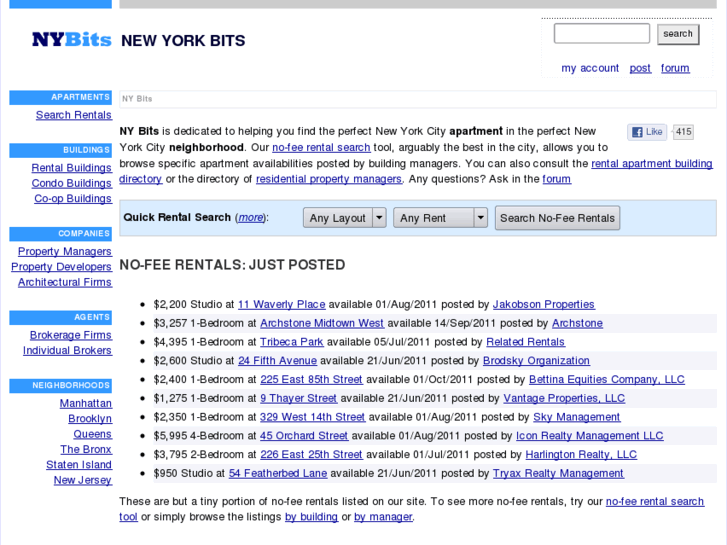This screenshot has height=545, width=727.
Task: Click the more link in Quick Rental Search
Action: [x=251, y=218]
